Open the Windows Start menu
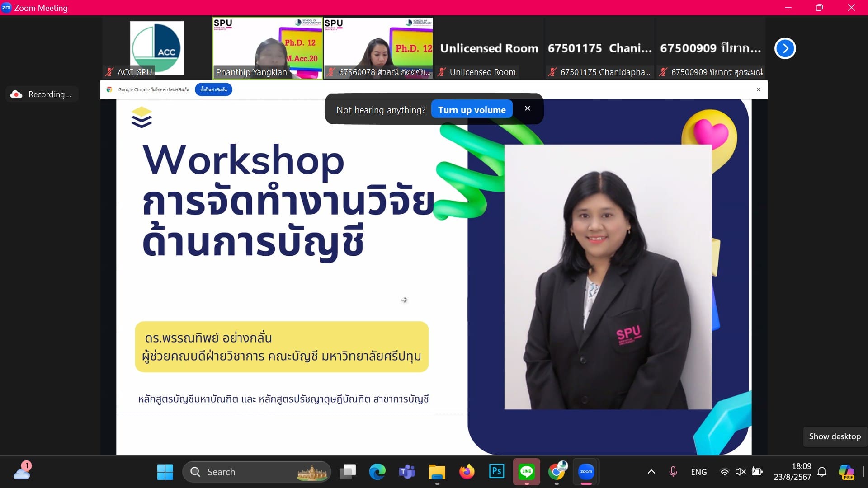This screenshot has width=868, height=488. (x=165, y=471)
